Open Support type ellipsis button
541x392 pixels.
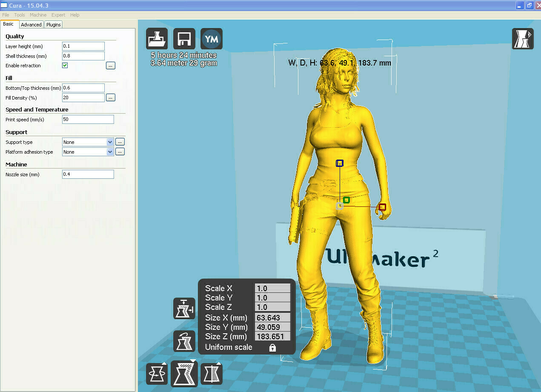(120, 142)
